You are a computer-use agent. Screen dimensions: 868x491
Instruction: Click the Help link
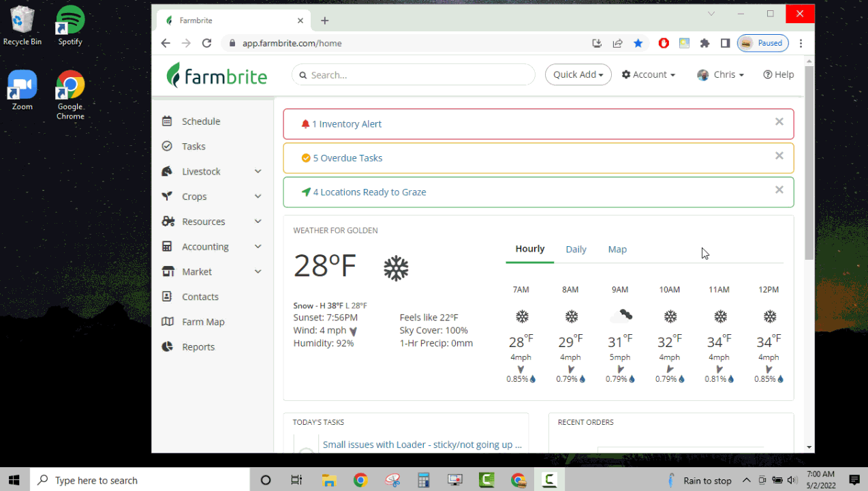click(779, 75)
